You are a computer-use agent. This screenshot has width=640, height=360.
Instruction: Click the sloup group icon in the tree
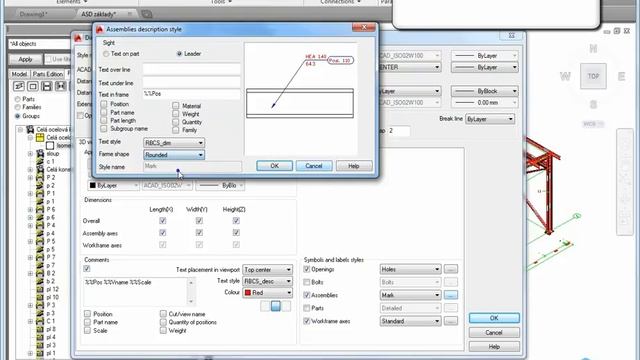point(40,153)
